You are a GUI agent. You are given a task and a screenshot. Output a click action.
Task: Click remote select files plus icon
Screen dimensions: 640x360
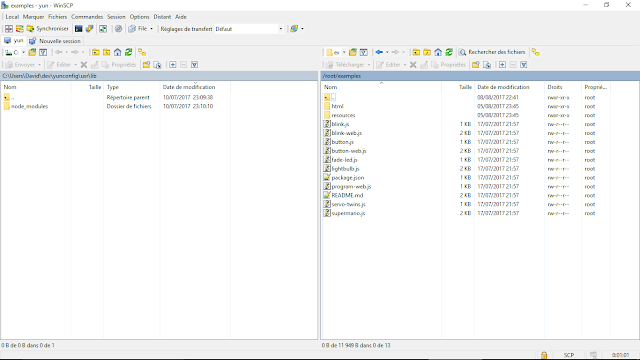coord(502,65)
